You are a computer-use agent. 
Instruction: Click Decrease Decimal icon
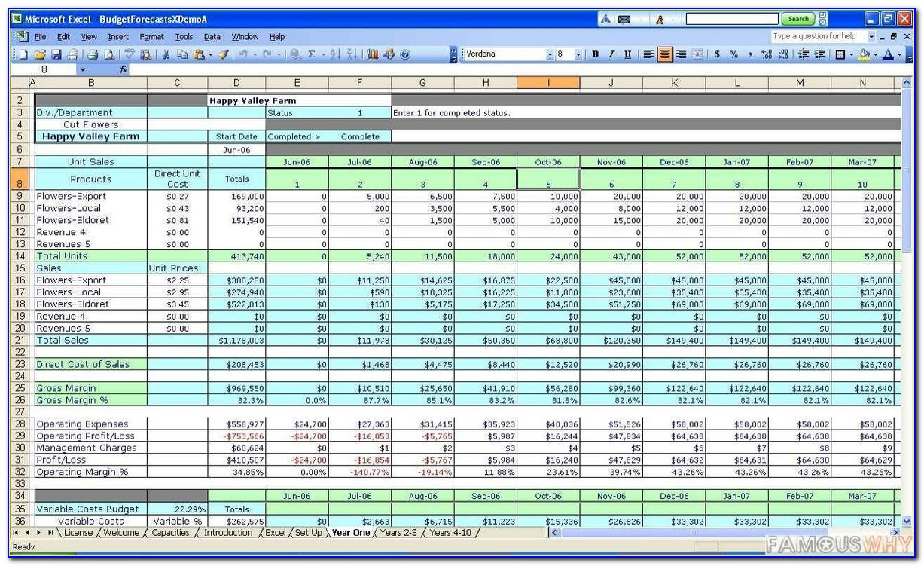(x=783, y=54)
